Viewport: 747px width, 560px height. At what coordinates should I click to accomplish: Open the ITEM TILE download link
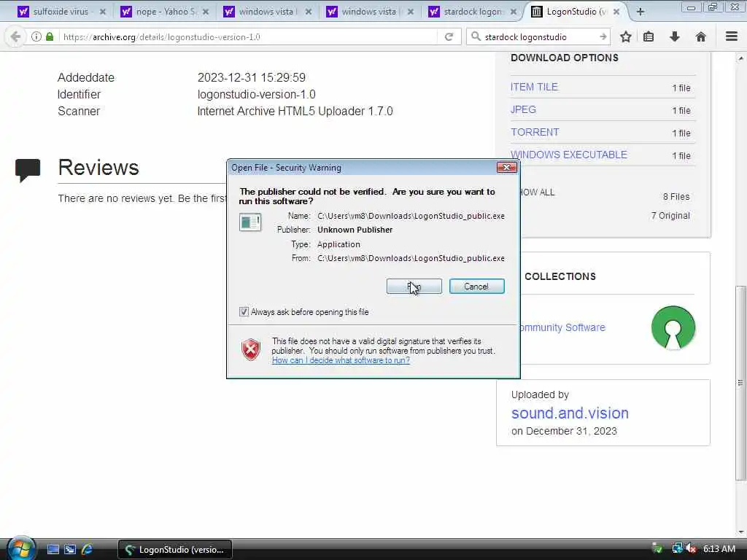(x=534, y=87)
